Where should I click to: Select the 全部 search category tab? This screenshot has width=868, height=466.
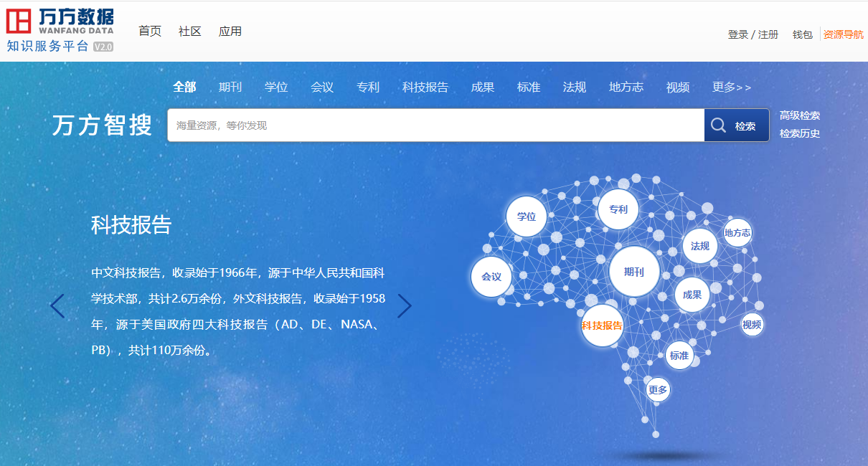(x=184, y=87)
